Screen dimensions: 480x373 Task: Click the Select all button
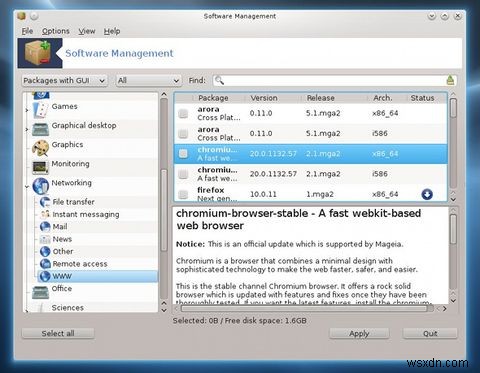pyautogui.click(x=58, y=333)
